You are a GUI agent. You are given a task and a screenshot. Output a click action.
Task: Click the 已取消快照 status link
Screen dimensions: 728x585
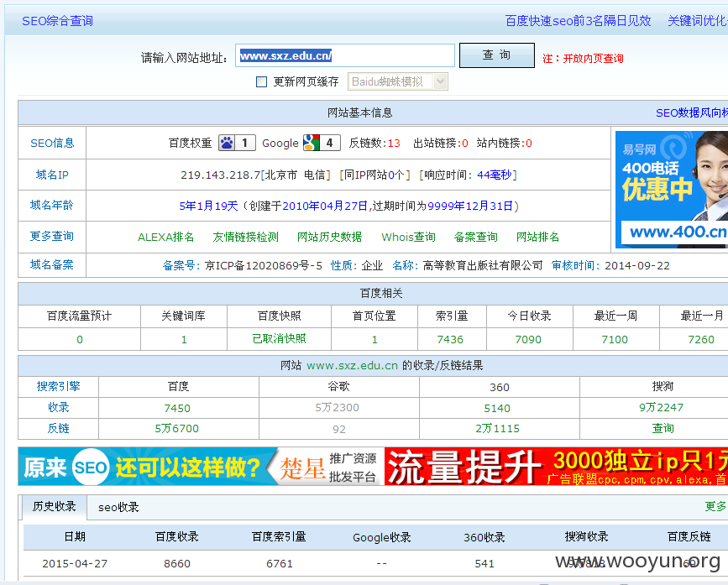coord(279,338)
